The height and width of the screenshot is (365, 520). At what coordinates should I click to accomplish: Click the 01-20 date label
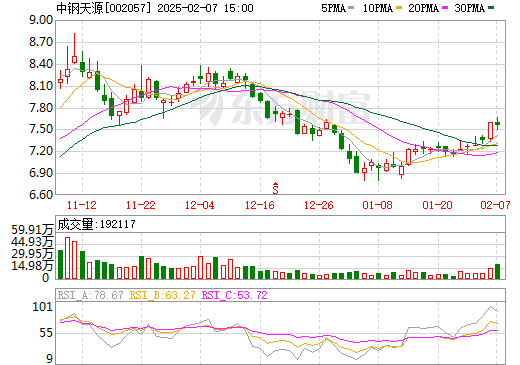click(437, 205)
